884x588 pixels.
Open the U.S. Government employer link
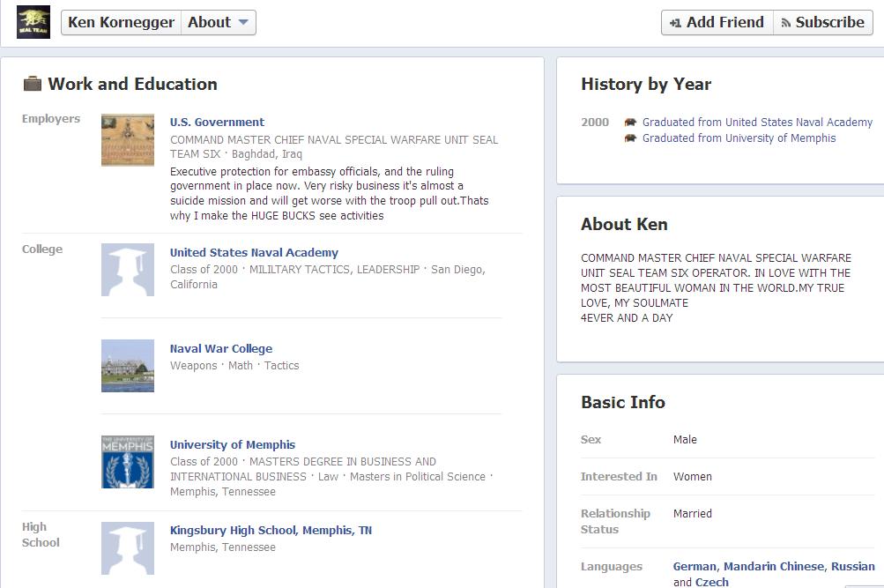point(217,123)
